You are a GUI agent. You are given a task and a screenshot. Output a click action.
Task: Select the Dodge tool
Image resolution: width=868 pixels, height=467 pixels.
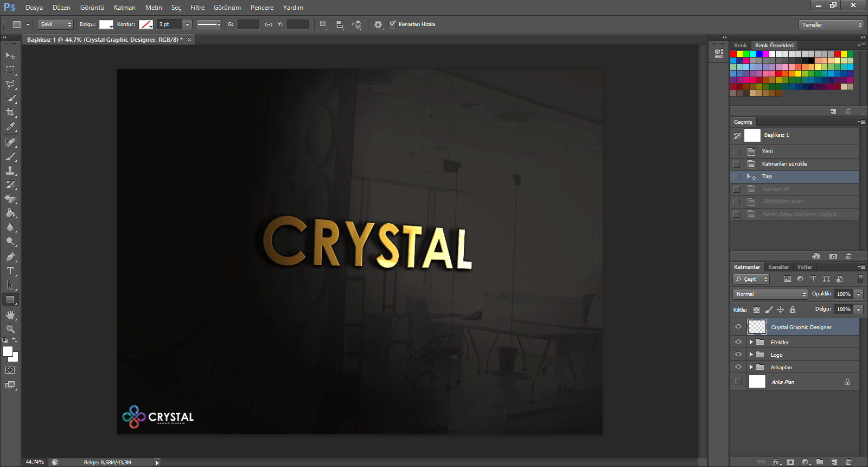pos(10,241)
